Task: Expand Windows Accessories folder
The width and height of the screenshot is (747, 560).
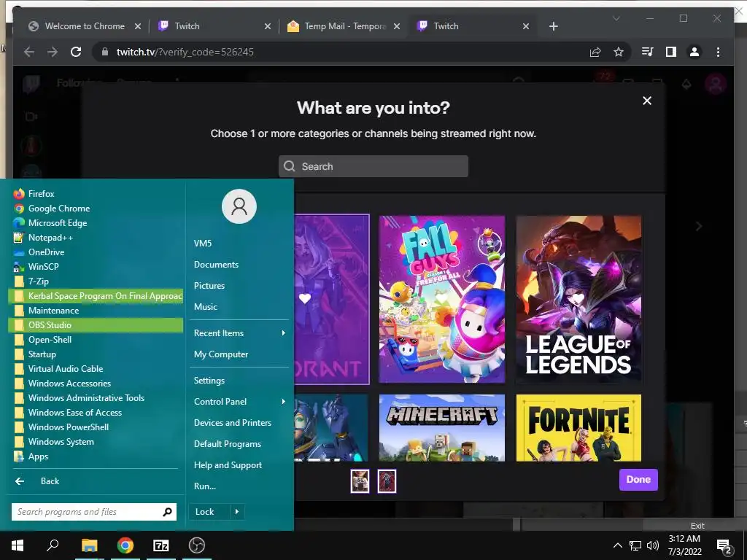Action: pos(96,384)
